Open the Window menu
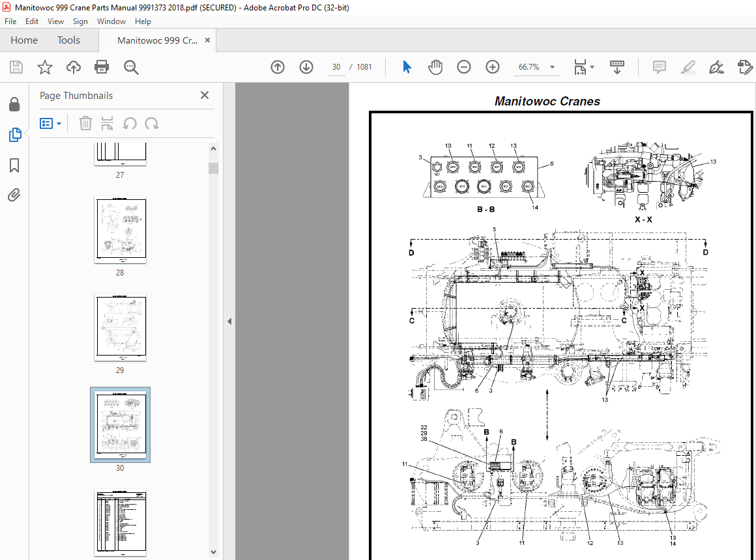Viewport: 756px width, 560px height. [x=111, y=21]
